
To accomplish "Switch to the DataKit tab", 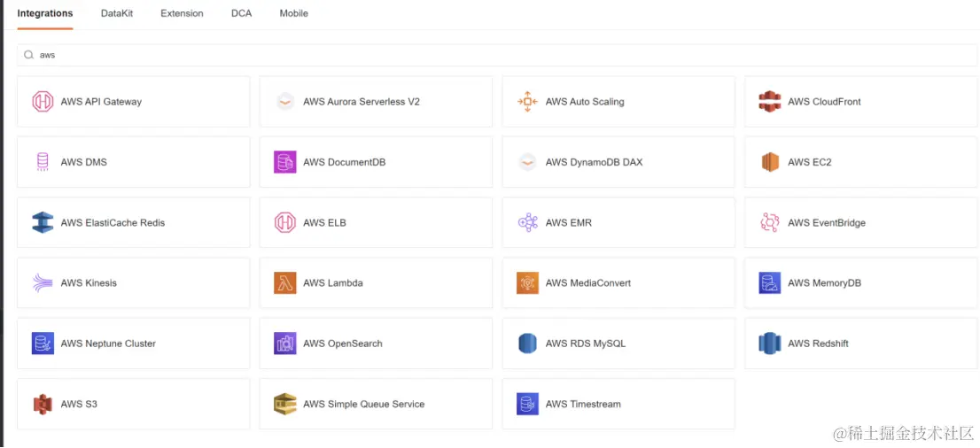I will click(x=117, y=13).
